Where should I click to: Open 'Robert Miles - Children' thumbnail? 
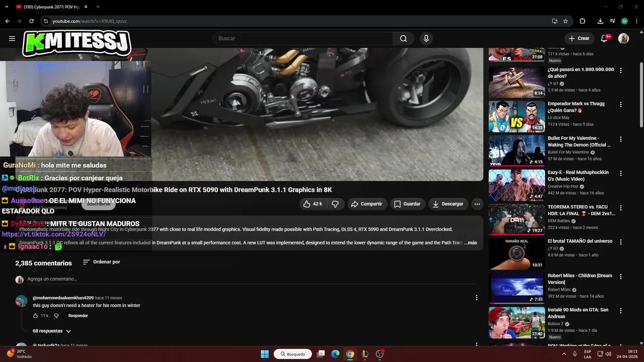(517, 288)
